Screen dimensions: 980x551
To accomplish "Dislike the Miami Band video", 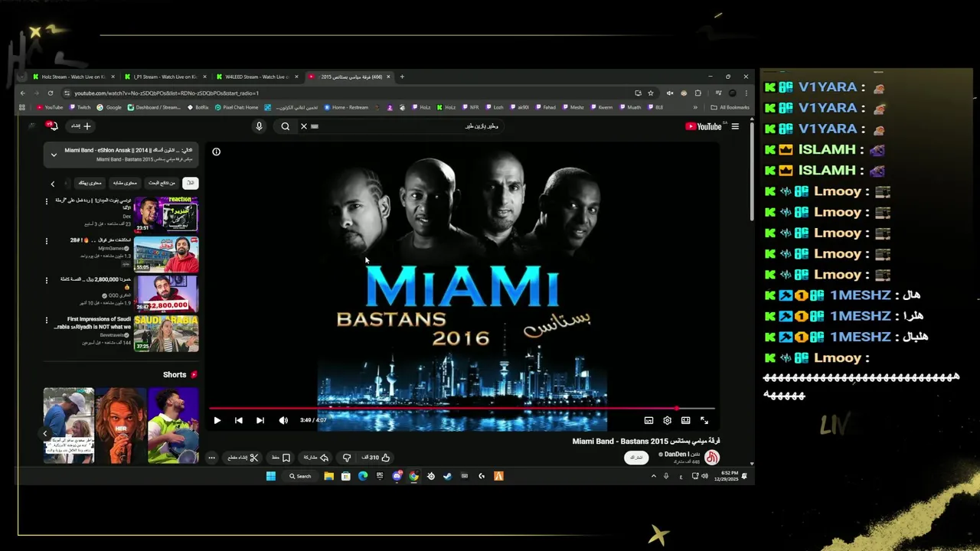I will point(347,458).
